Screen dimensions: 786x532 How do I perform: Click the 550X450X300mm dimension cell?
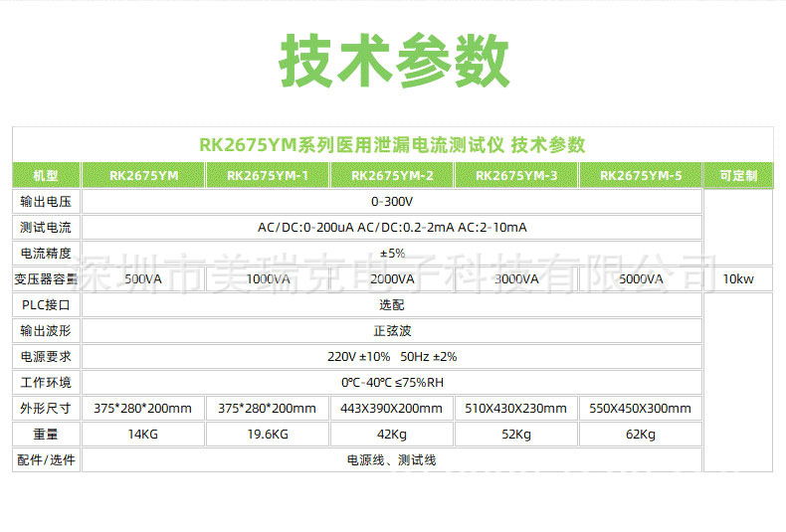[641, 409]
